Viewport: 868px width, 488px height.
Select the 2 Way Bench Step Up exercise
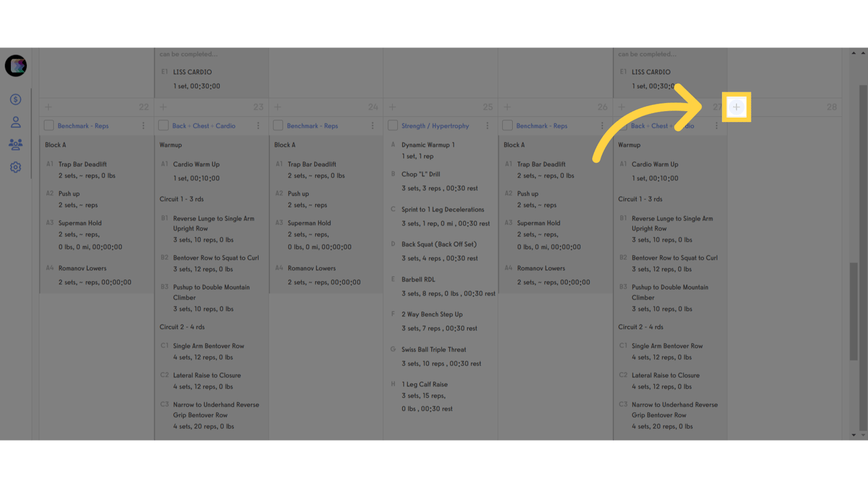coord(432,314)
